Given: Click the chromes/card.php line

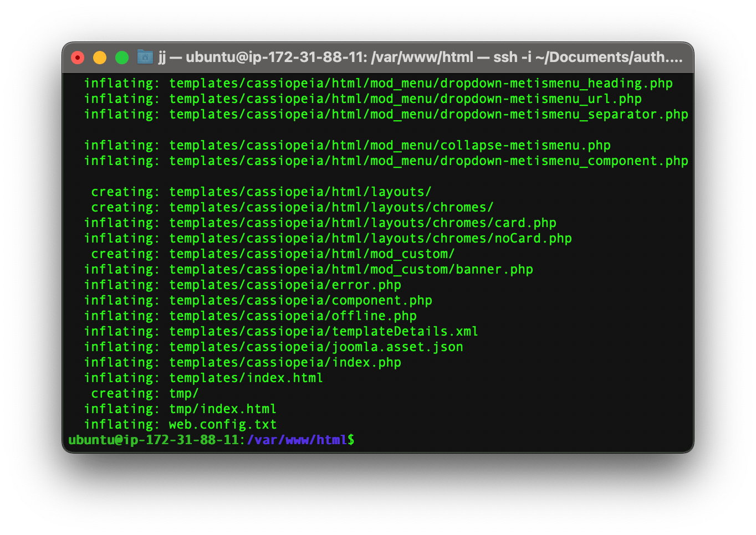Looking at the screenshot, I should [x=320, y=223].
